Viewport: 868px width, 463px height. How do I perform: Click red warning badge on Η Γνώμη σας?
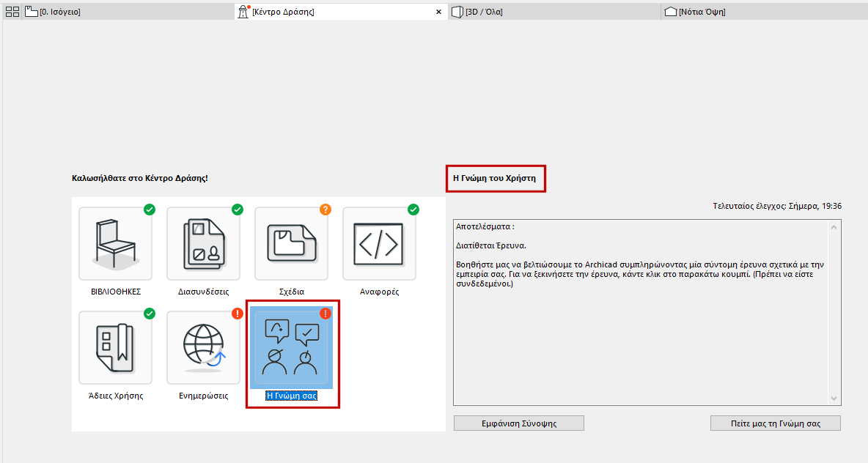click(x=325, y=314)
